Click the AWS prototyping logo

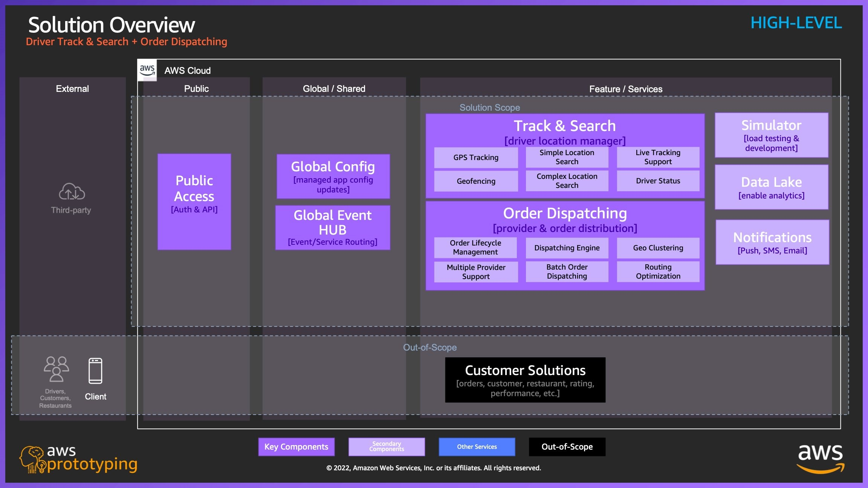click(78, 459)
